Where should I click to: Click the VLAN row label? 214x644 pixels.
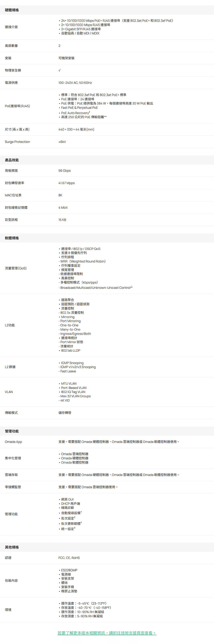[9, 392]
